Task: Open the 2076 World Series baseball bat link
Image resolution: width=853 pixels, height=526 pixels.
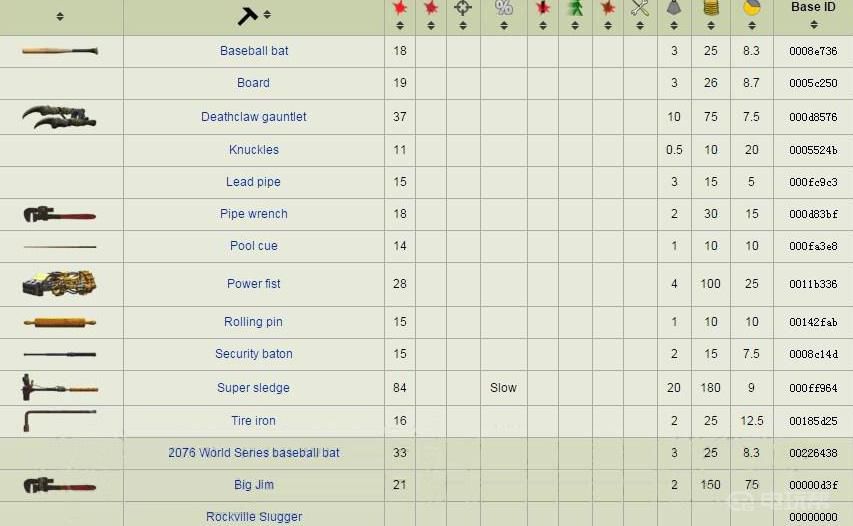Action: (254, 453)
